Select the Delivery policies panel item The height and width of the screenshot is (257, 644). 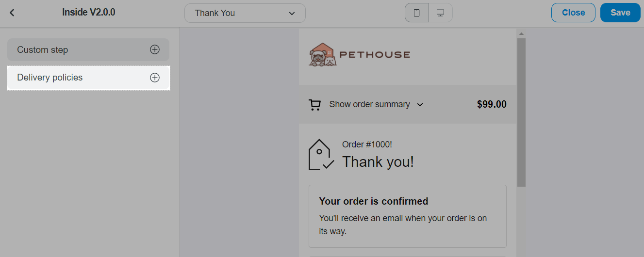88,78
